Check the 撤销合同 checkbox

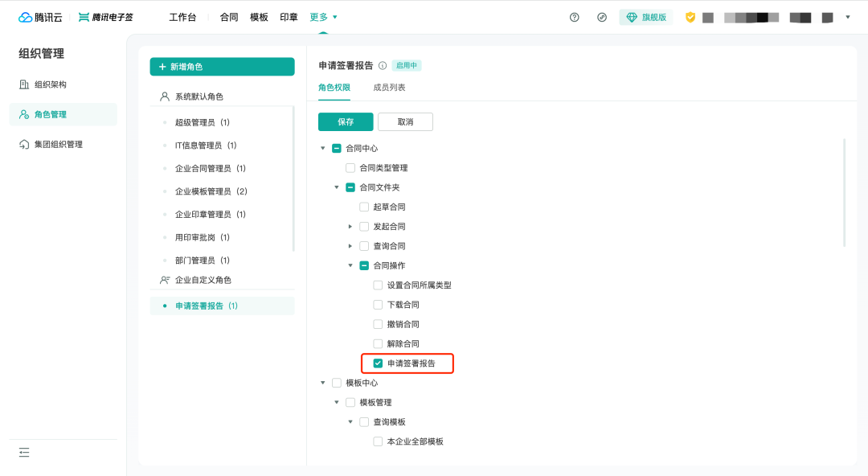click(x=378, y=323)
